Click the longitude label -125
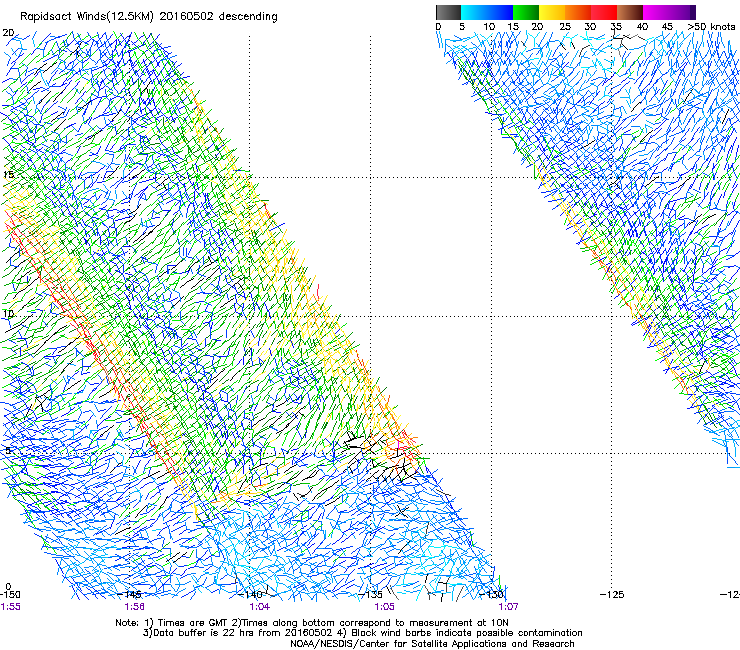Image resolution: width=740 pixels, height=650 pixels. tap(612, 595)
